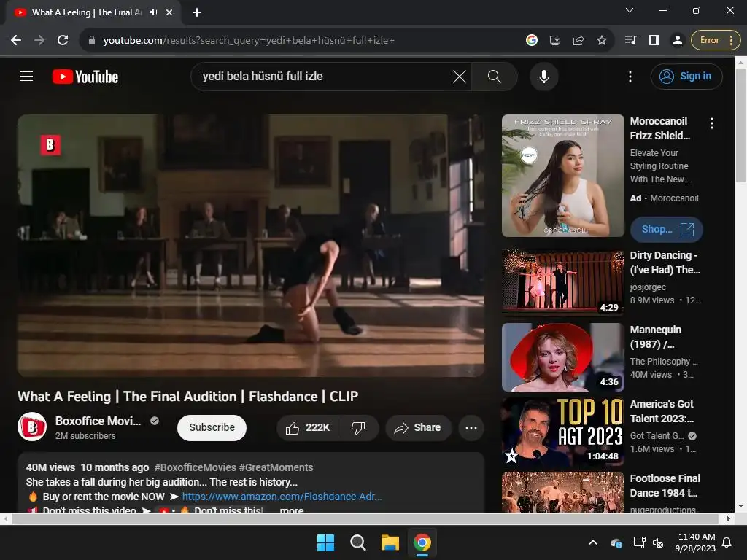The height and width of the screenshot is (560, 747).
Task: Open Boxoffice Movie channel avatar
Action: [x=32, y=427]
